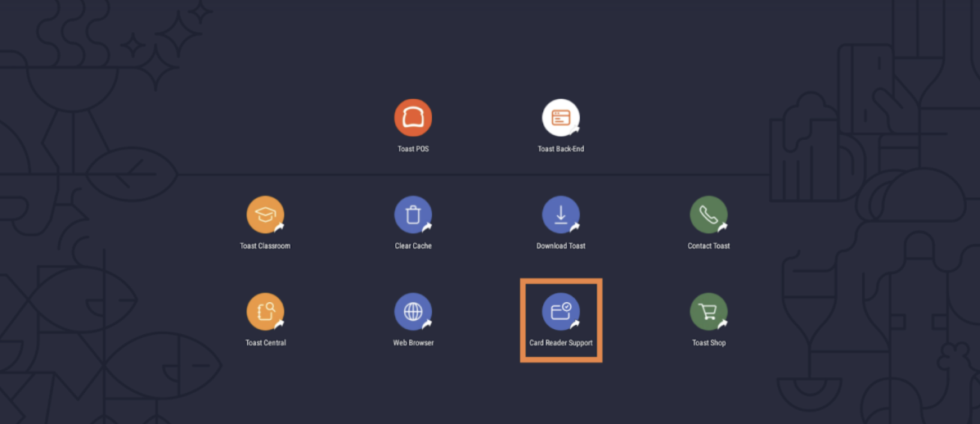Click the "Web Browser" label text

pyautogui.click(x=413, y=343)
